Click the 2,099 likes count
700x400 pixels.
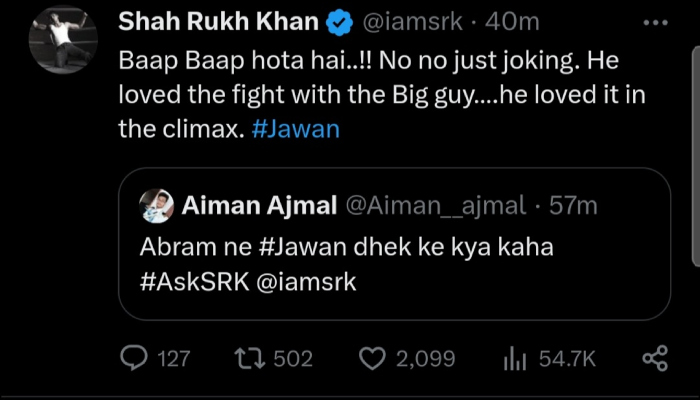[x=425, y=358]
